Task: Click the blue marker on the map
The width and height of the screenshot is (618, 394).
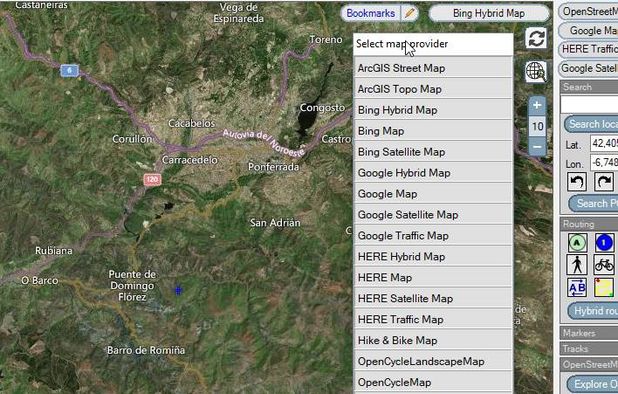Action: [178, 290]
